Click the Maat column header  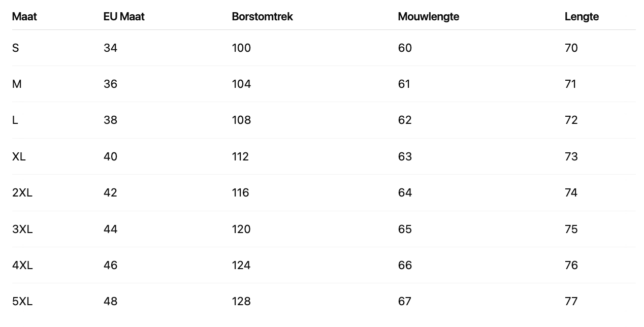tap(24, 17)
